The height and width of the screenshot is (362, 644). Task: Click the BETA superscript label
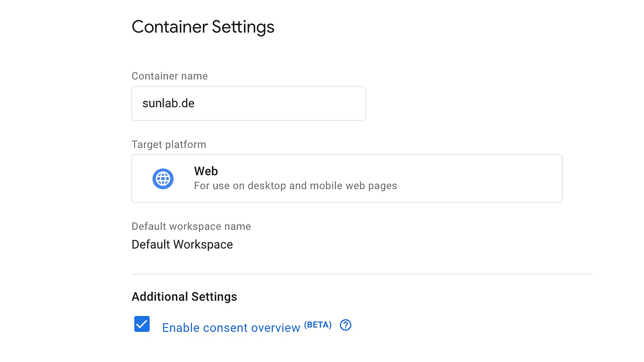tap(317, 325)
